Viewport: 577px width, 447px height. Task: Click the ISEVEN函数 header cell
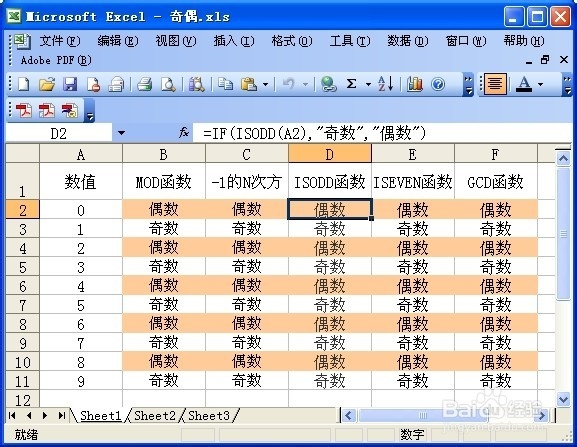pos(413,181)
